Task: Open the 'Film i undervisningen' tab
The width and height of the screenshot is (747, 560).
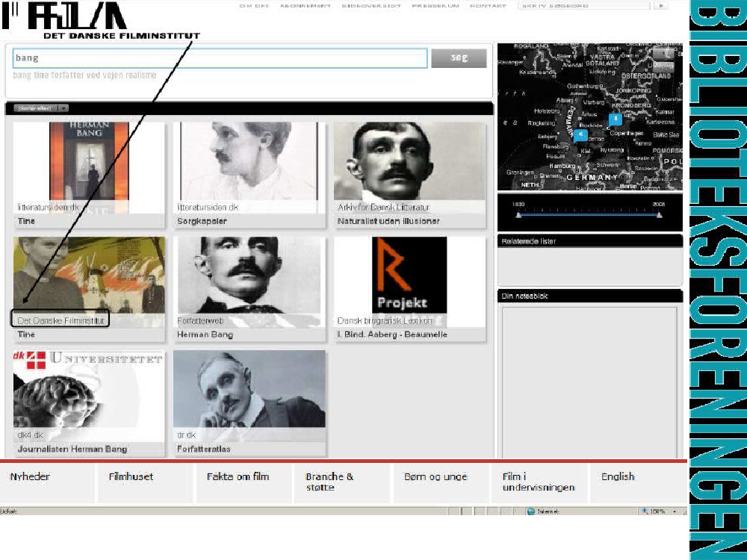Action: click(x=539, y=482)
